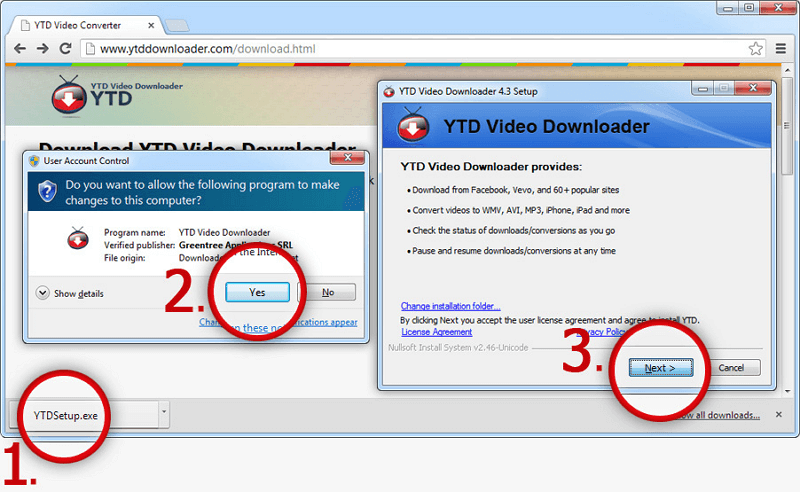
Task: Open the YTDSetup.exe download options arrow
Action: click(x=164, y=414)
